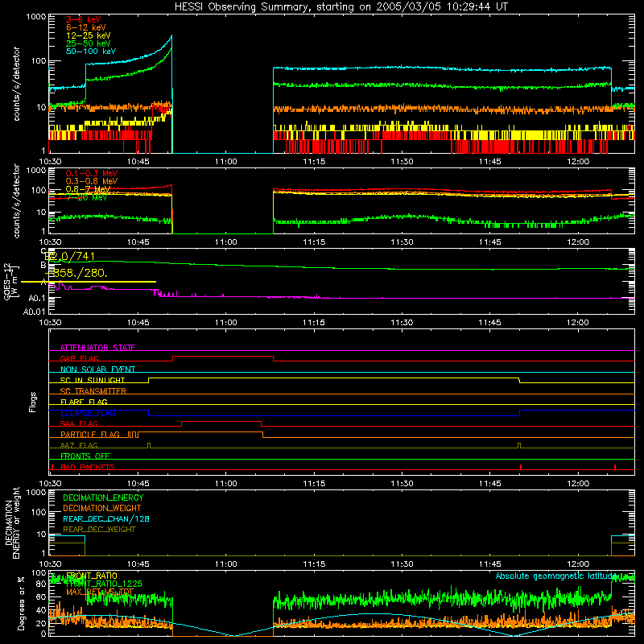Click the ATTENUATOR_STATE flag label
Image resolution: width=644 pixels, height=644 pixels.
point(97,348)
